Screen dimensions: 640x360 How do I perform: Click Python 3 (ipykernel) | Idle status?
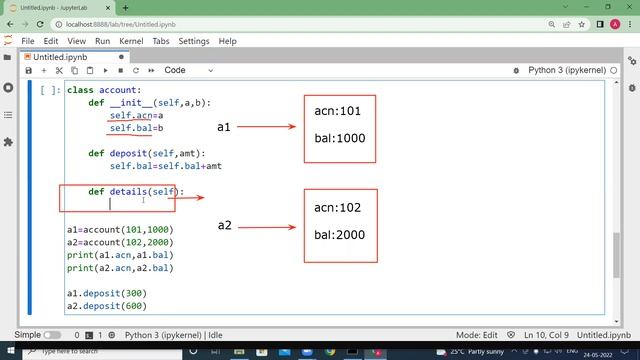(x=173, y=335)
